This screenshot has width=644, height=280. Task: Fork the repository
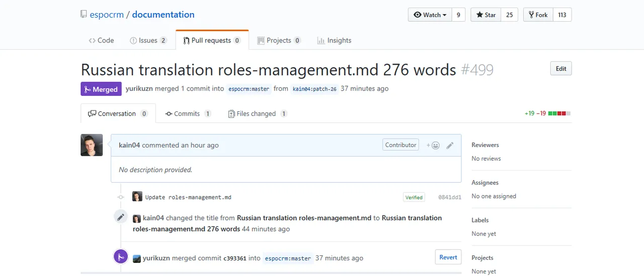coord(538,15)
